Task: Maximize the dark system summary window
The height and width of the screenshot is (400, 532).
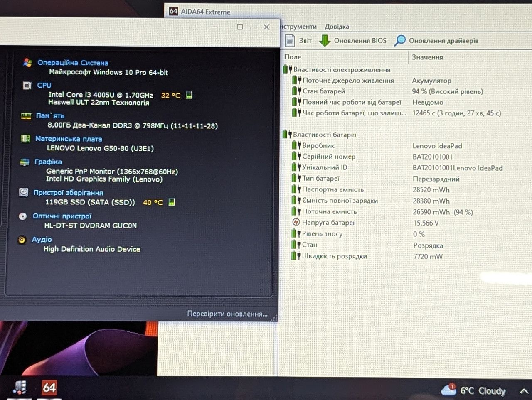Action: click(240, 27)
